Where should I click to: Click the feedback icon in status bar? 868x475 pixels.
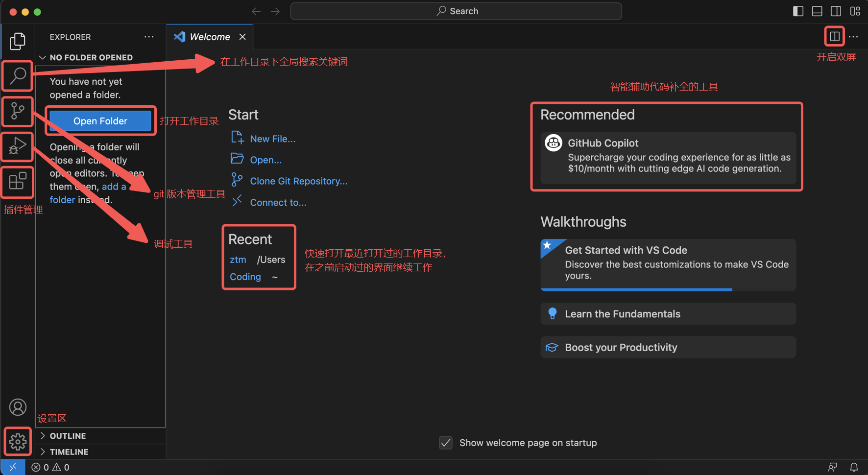point(832,467)
